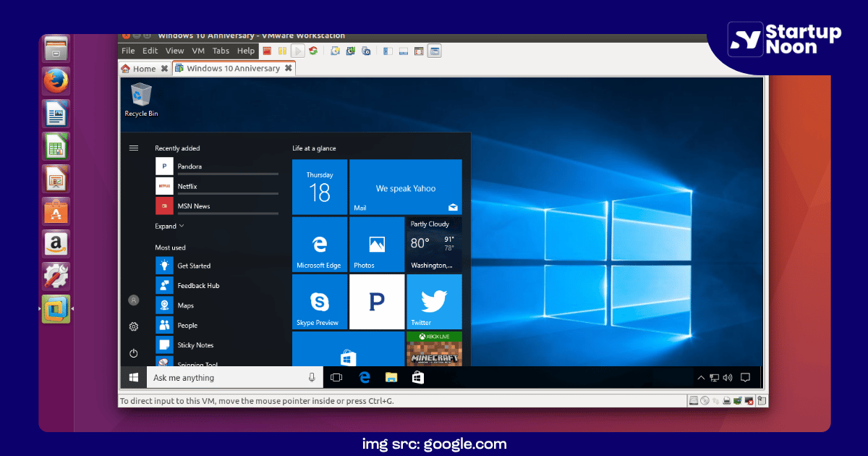The width and height of the screenshot is (868, 456).
Task: Open File Explorer from the Windows taskbar
Action: pos(391,377)
